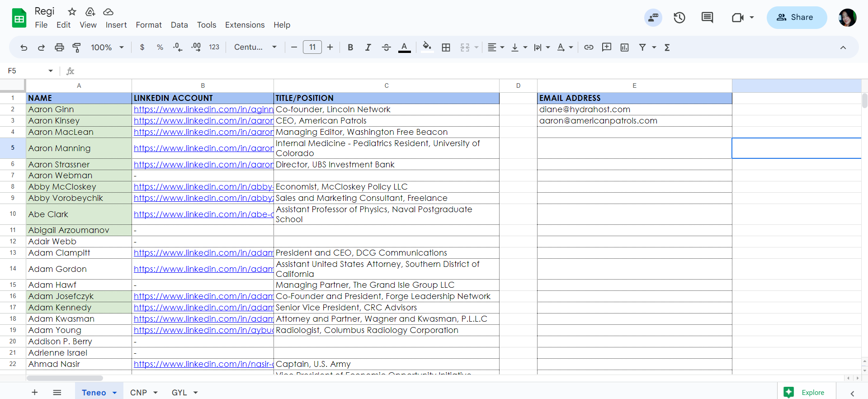Undo the last action
868x399 pixels.
24,47
